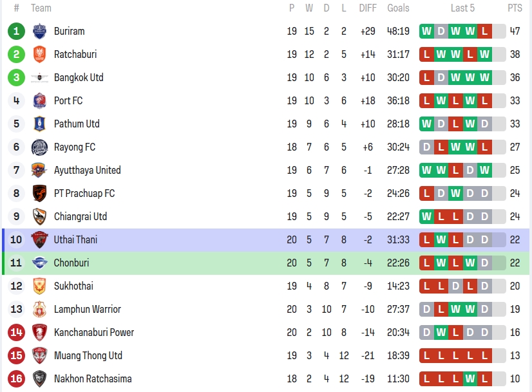Click the Rayong FC round crest

(39, 147)
